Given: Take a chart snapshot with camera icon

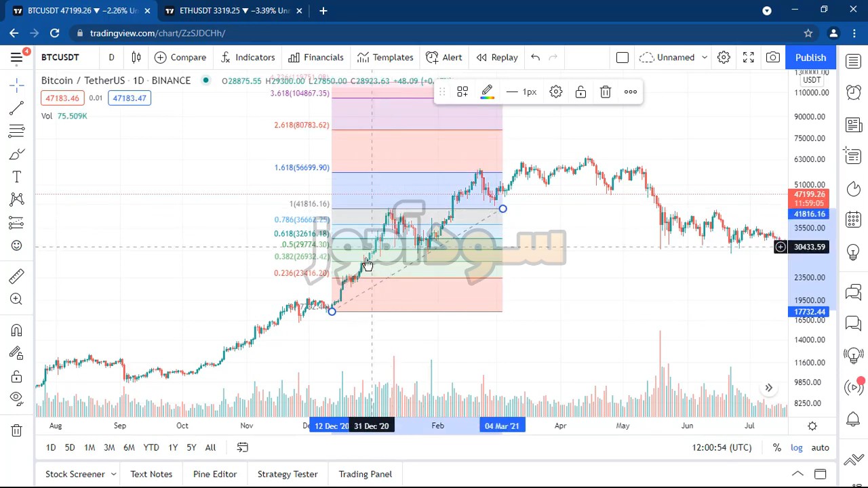Looking at the screenshot, I should pos(773,58).
